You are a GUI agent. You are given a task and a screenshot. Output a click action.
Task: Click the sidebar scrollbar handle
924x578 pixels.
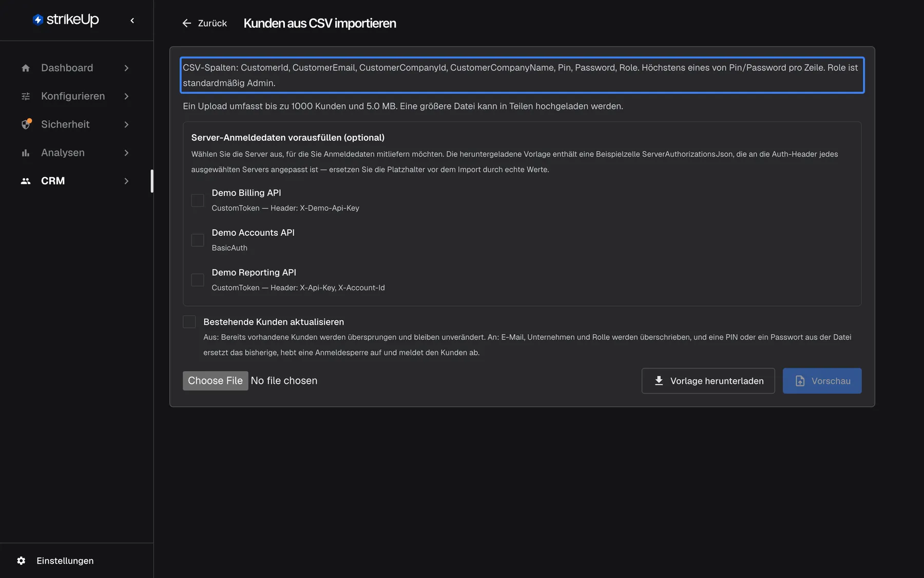(x=152, y=181)
